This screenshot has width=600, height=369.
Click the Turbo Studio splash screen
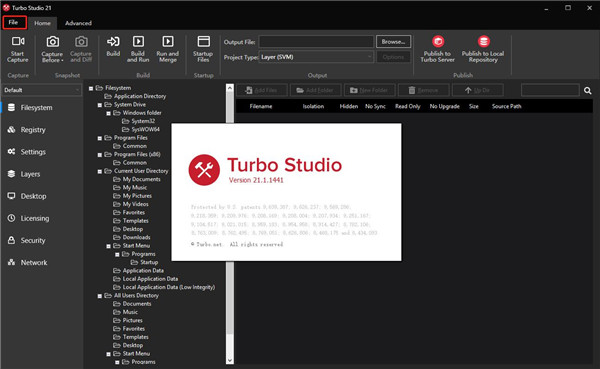(x=286, y=192)
